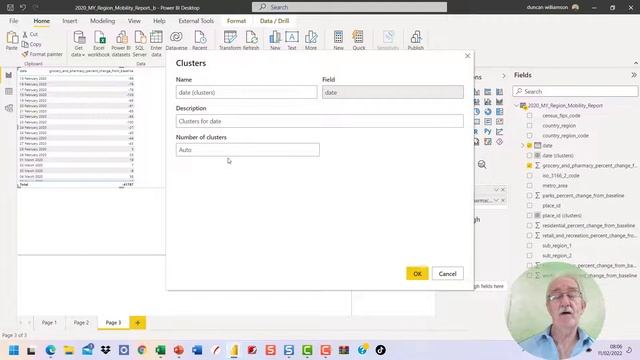The image size is (640, 360).
Task: Check the place_id (clusters) checkbox
Action: [529, 216]
